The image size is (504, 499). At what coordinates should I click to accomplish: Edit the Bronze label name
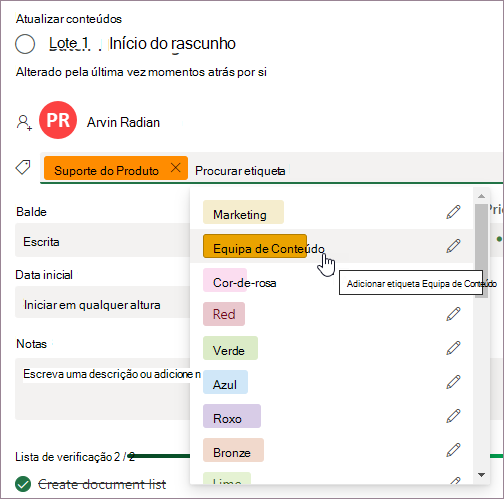453,450
